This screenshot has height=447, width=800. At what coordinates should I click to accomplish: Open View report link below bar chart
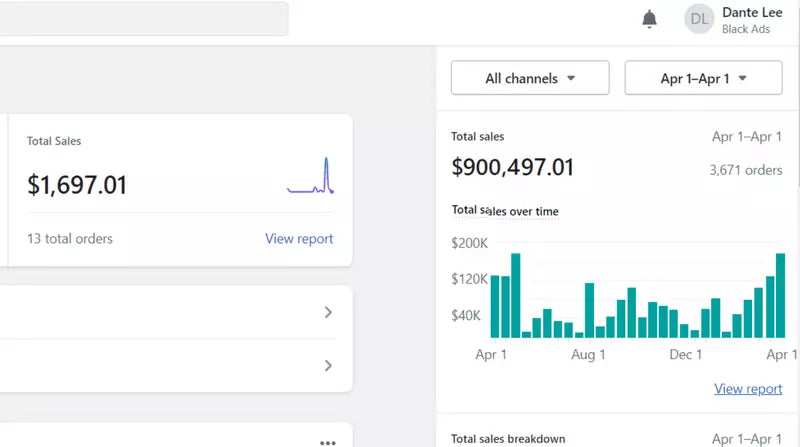[748, 389]
